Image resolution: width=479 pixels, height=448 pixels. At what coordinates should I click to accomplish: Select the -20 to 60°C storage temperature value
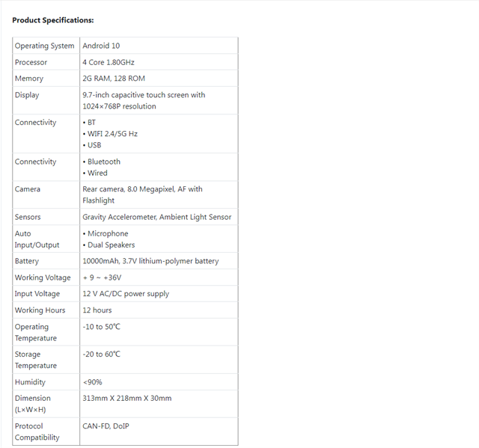pyautogui.click(x=102, y=354)
